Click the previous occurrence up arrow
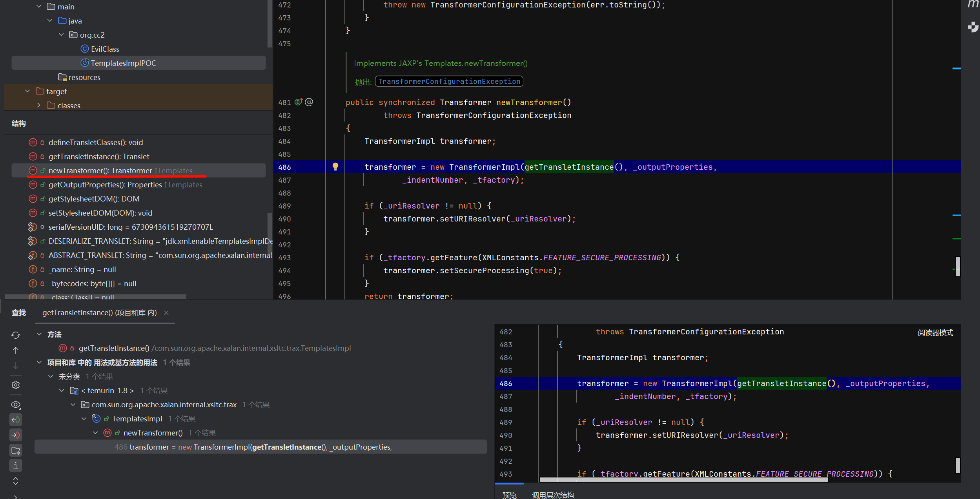This screenshot has height=499, width=980. point(16,350)
